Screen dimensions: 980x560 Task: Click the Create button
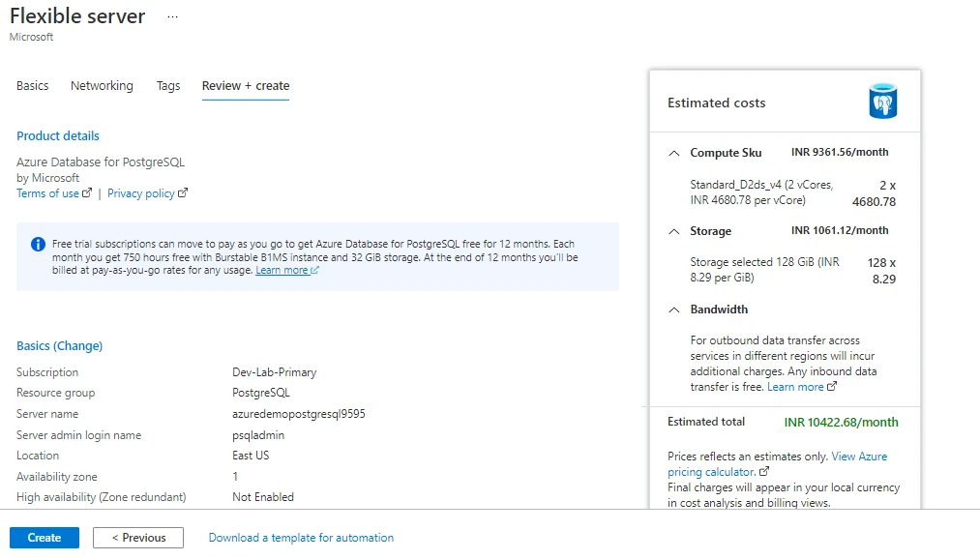[x=44, y=537]
